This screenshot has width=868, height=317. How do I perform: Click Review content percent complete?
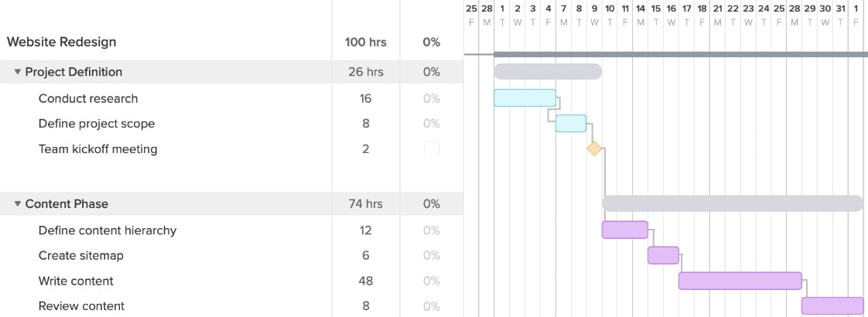tap(431, 306)
